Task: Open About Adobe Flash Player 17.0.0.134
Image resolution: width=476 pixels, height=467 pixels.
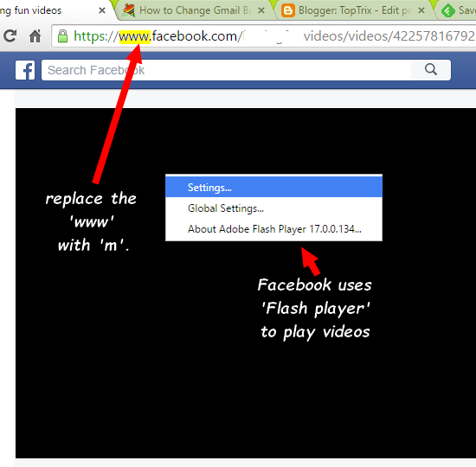Action: coord(273,229)
